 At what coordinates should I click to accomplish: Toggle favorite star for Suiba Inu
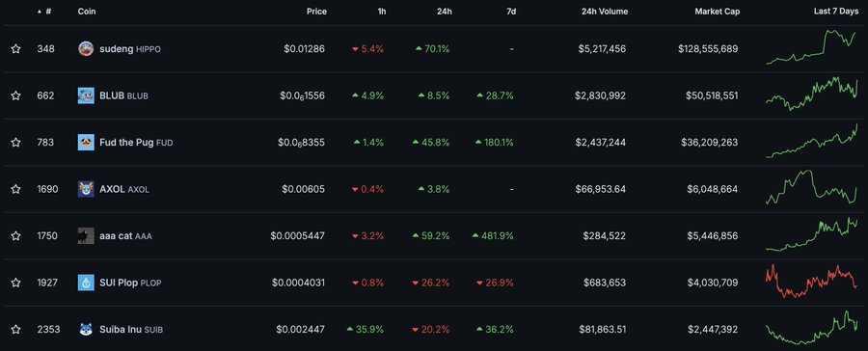click(x=15, y=330)
